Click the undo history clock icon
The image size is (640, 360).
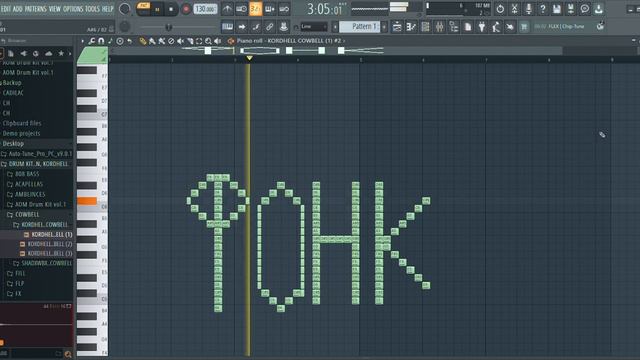click(x=500, y=9)
